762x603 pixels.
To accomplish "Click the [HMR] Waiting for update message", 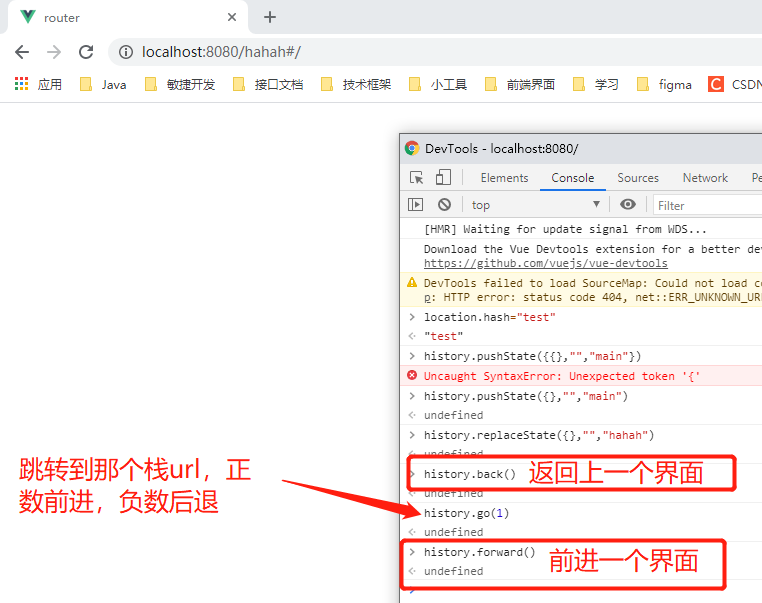I will coord(565,229).
